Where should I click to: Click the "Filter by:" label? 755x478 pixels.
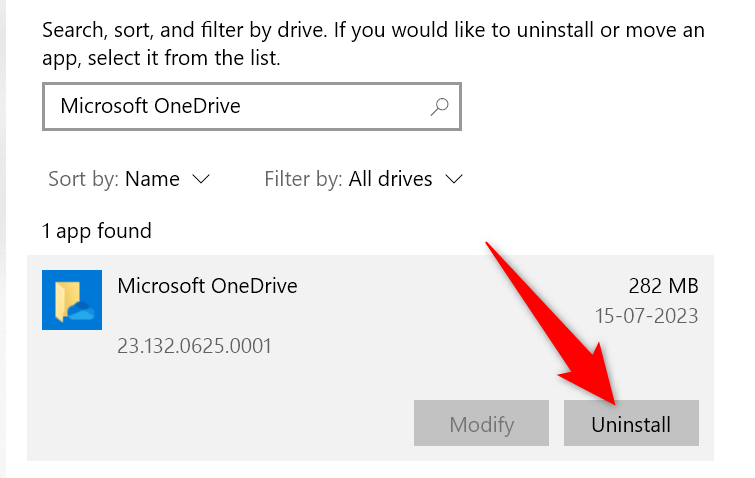[303, 180]
